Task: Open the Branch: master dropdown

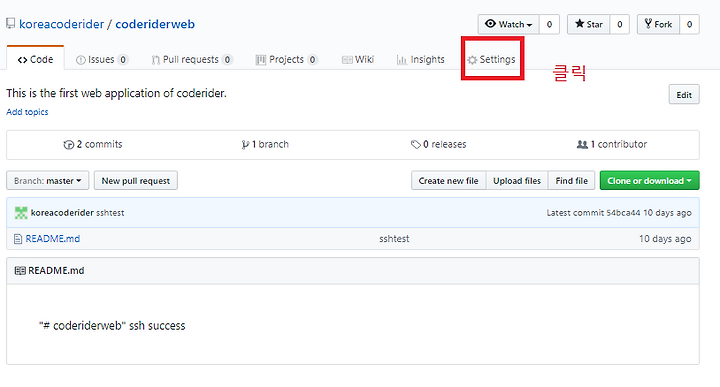Action: (48, 181)
